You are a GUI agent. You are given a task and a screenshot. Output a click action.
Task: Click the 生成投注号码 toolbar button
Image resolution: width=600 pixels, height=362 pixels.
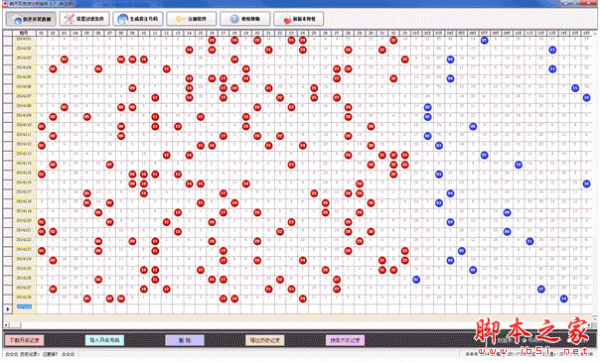click(x=138, y=19)
